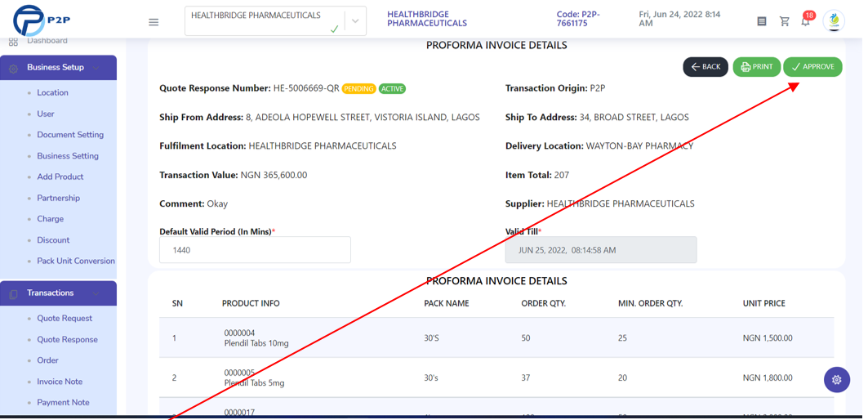Viewport: 868px width, 420px height.
Task: Click the PRODUCT INFO column header
Action: [251, 303]
